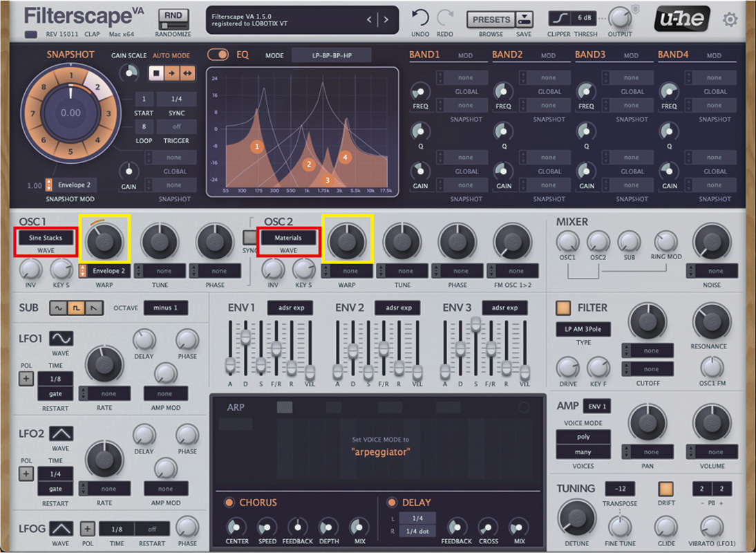
Task: Open voice mode dropdown showing poly
Action: (x=583, y=437)
